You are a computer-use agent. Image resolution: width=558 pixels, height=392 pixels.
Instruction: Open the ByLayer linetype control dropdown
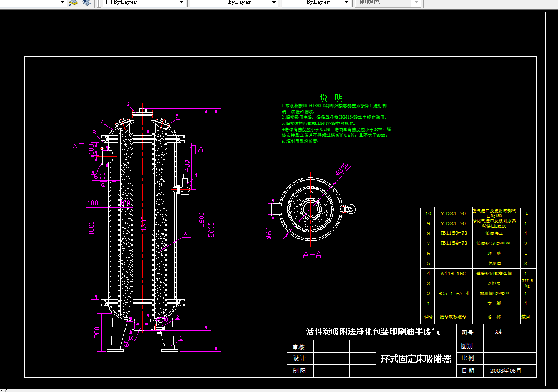(x=273, y=2)
